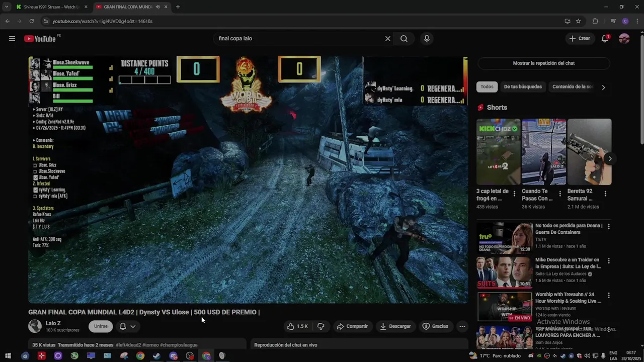The width and height of the screenshot is (644, 362).
Task: Download video with Descargar button
Action: (395, 326)
